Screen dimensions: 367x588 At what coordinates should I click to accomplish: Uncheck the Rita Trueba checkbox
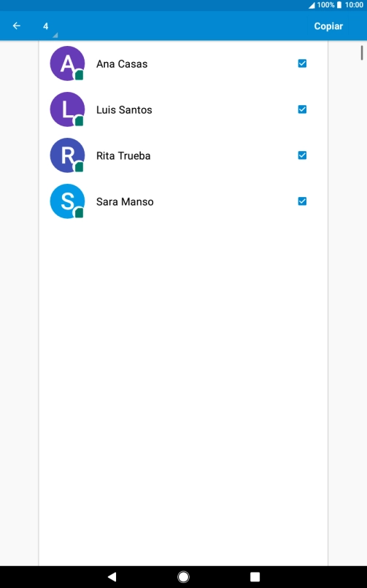302,155
